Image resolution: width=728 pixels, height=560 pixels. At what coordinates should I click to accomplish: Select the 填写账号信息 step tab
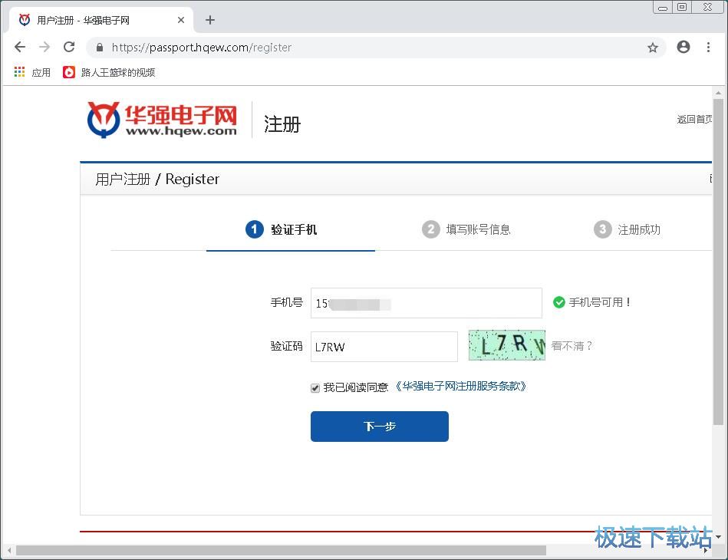pyautogui.click(x=466, y=229)
